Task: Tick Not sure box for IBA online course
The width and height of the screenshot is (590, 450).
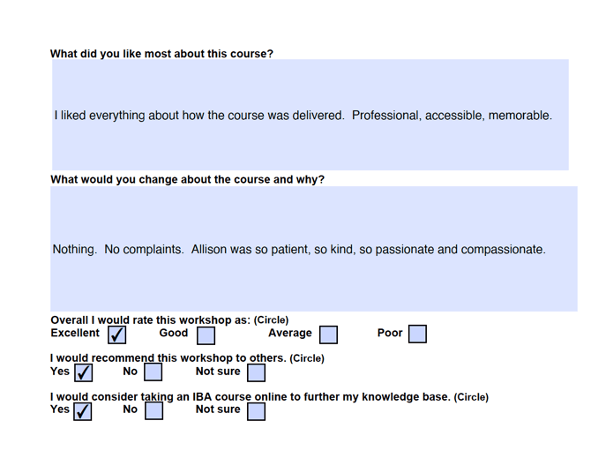Action: point(256,411)
